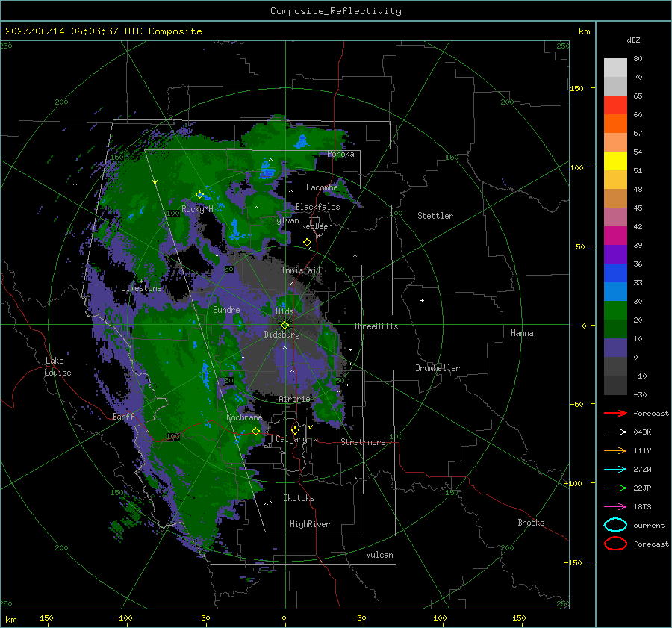Select the green 20-30 dBZ swatch
The width and height of the screenshot is (672, 628).
(615, 311)
